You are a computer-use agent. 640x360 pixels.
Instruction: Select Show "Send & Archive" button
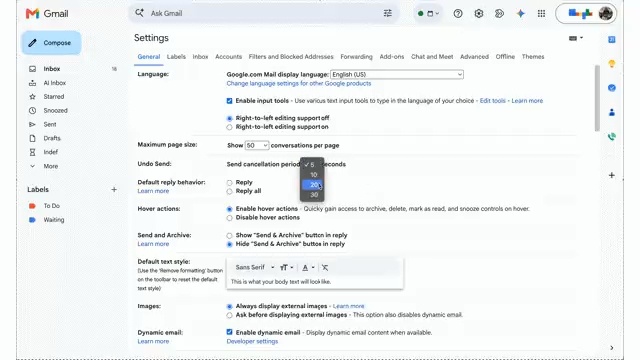[x=229, y=236]
